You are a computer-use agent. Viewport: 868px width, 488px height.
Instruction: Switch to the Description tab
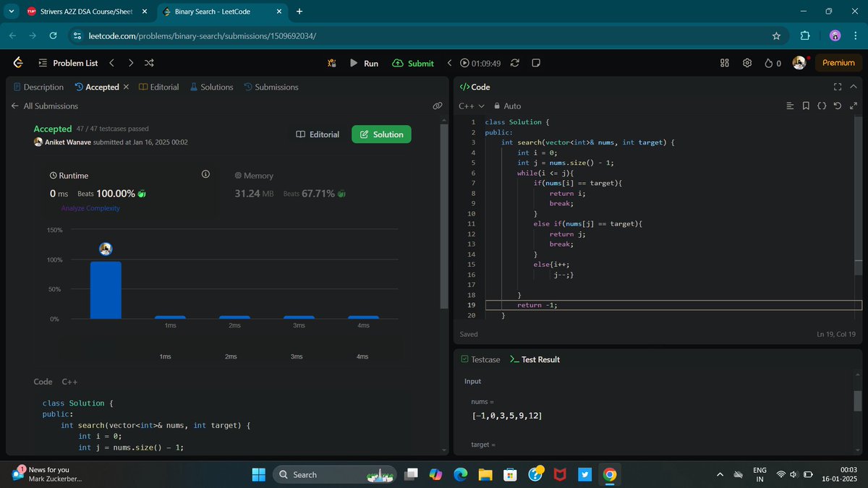(x=38, y=87)
